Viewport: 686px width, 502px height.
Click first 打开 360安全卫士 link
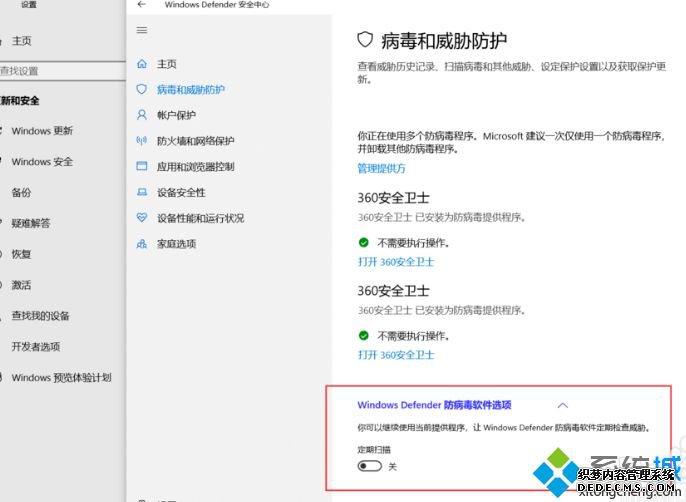pos(396,262)
